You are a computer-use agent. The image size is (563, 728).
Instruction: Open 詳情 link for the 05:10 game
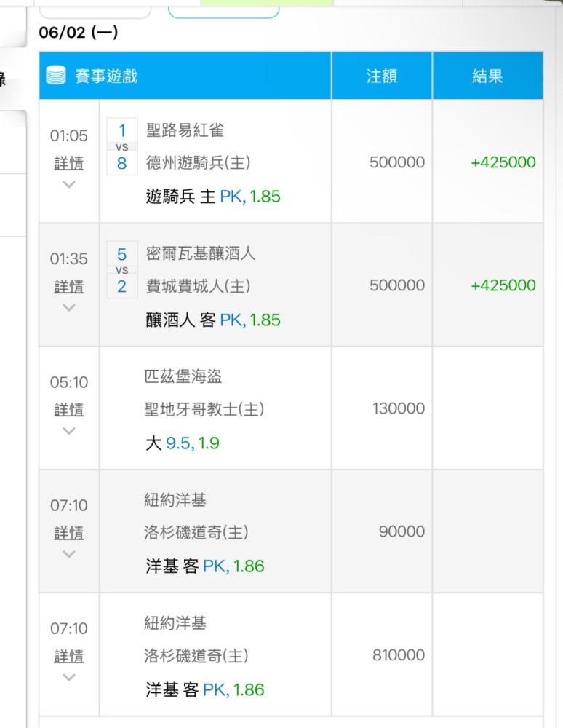68,410
